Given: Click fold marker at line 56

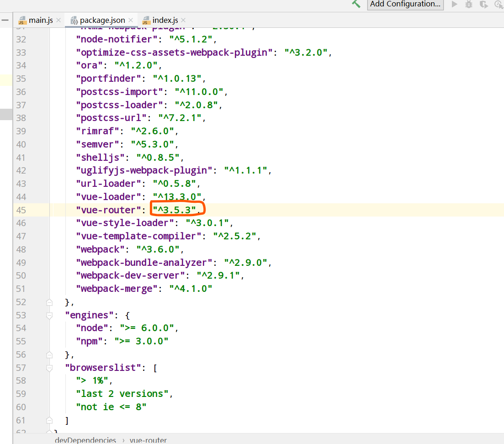Looking at the screenshot, I should click(x=49, y=354).
